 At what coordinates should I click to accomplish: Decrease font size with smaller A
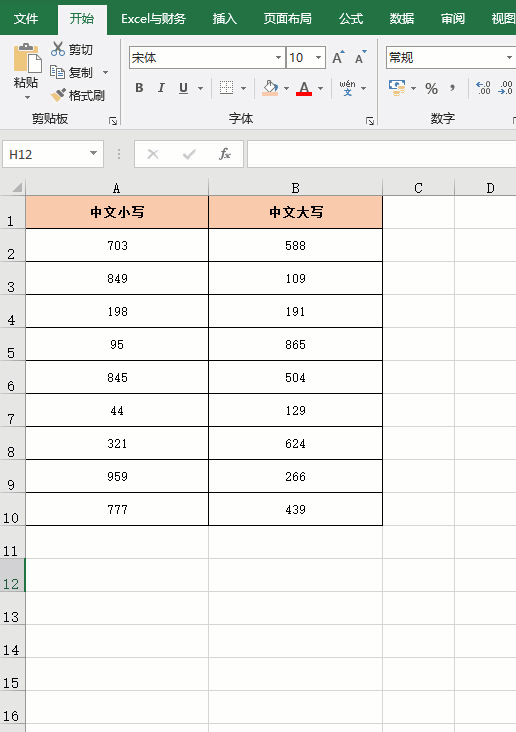(x=360, y=57)
